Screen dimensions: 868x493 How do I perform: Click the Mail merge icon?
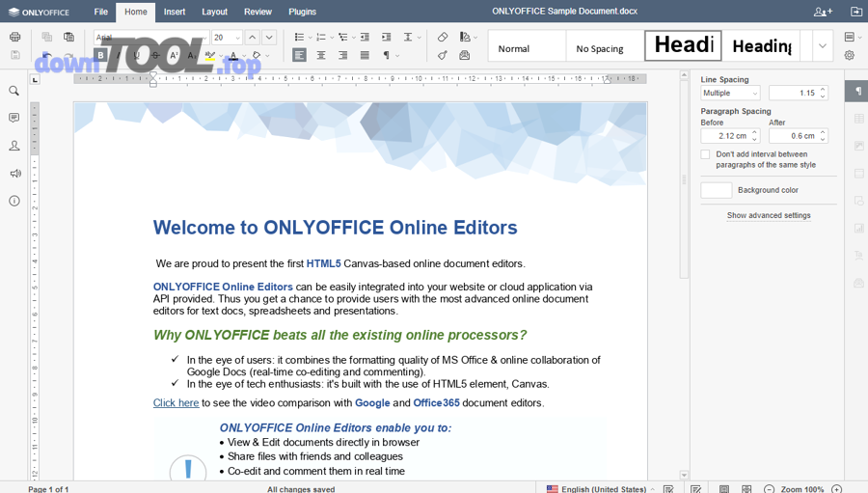click(x=465, y=55)
